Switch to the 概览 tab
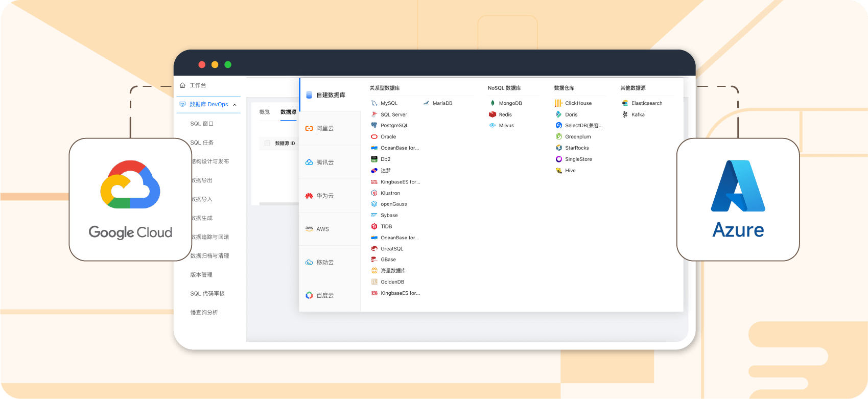The image size is (868, 399). click(x=264, y=112)
